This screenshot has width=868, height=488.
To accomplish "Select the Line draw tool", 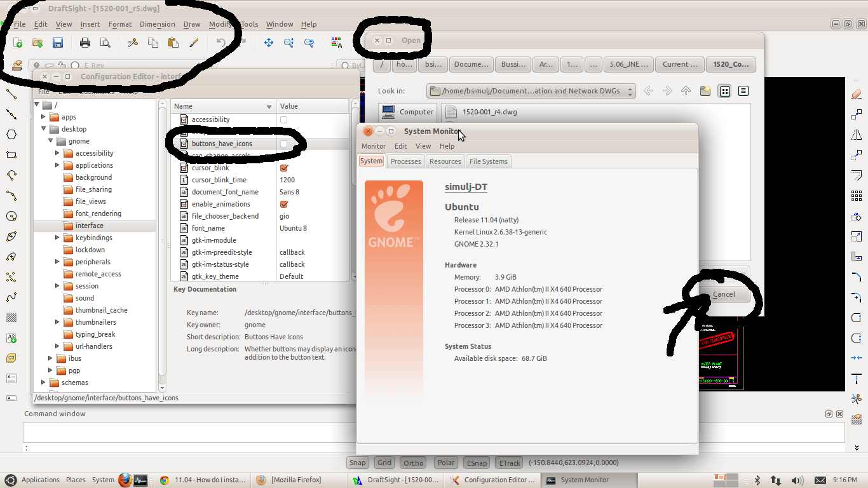I will 11,94.
